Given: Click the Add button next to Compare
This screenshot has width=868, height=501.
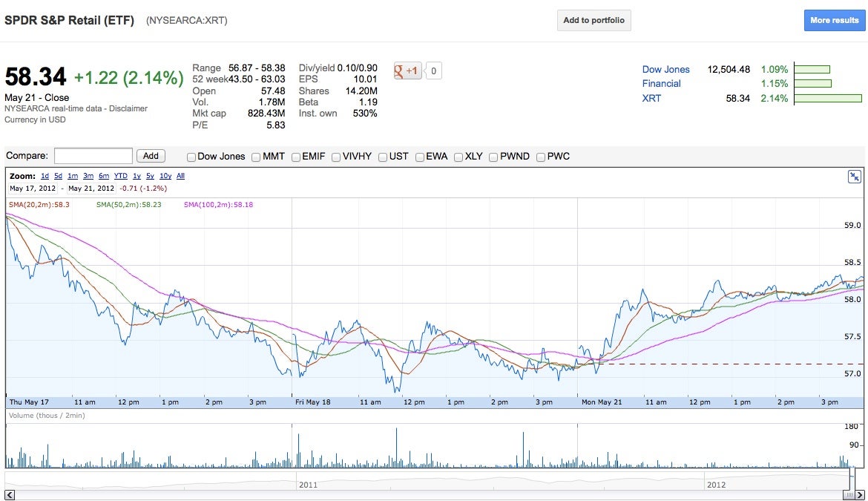Looking at the screenshot, I should click(x=151, y=156).
